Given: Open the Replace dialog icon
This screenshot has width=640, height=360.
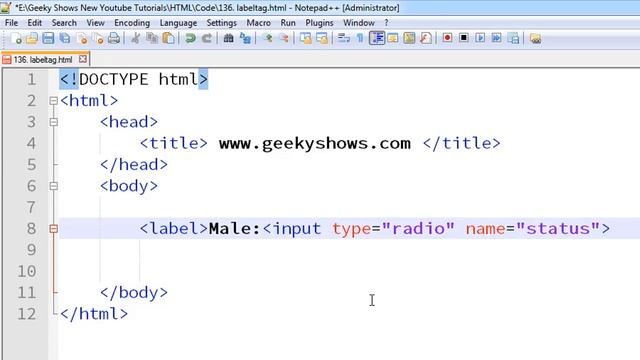Looking at the screenshot, I should 245,38.
